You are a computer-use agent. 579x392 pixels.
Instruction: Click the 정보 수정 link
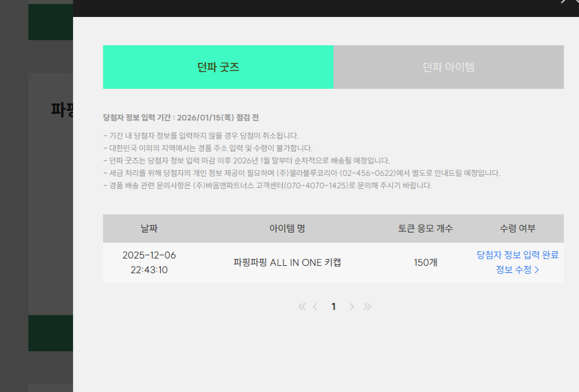tap(517, 270)
